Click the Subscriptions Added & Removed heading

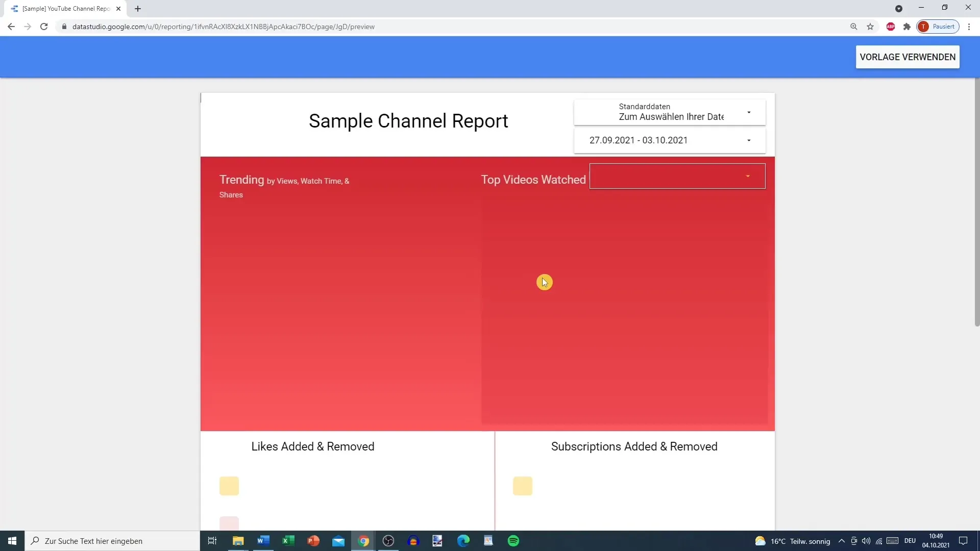tap(634, 446)
